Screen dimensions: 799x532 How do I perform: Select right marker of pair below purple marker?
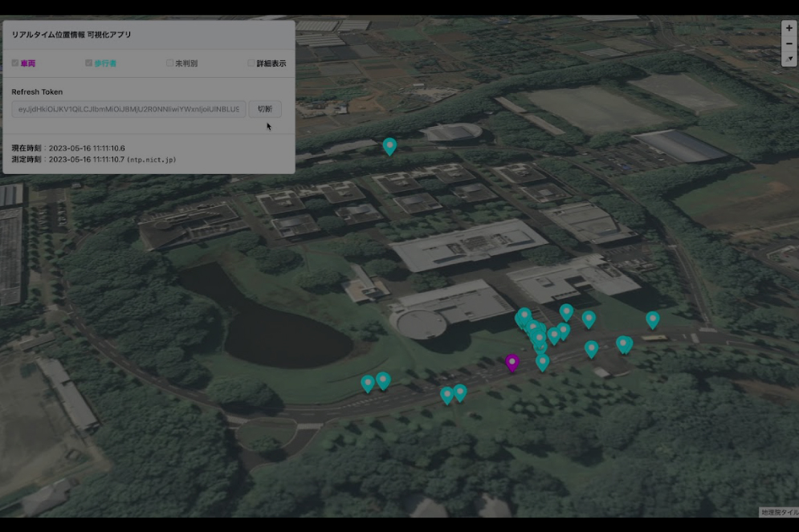point(460,392)
